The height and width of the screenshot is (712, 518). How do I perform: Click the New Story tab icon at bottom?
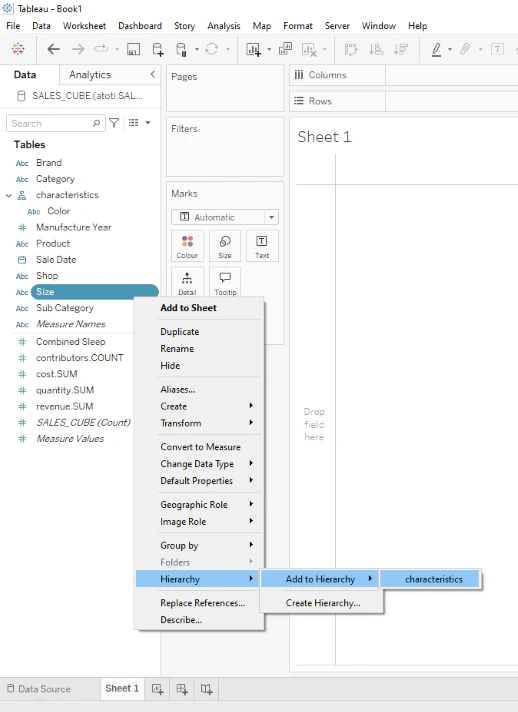pos(207,689)
